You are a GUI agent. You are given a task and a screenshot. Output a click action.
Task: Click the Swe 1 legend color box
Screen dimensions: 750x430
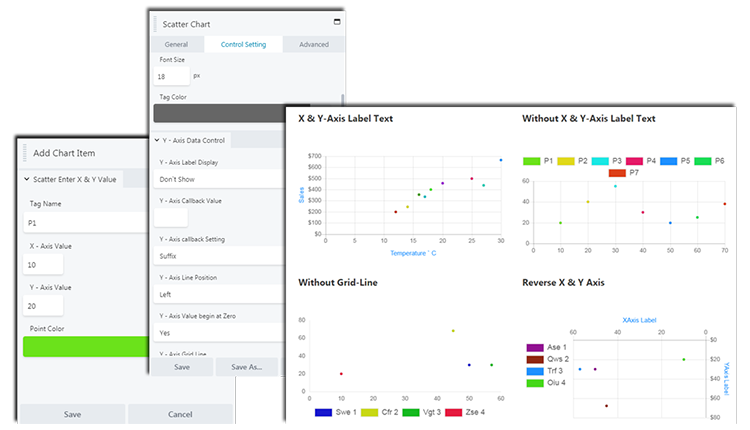[324, 411]
